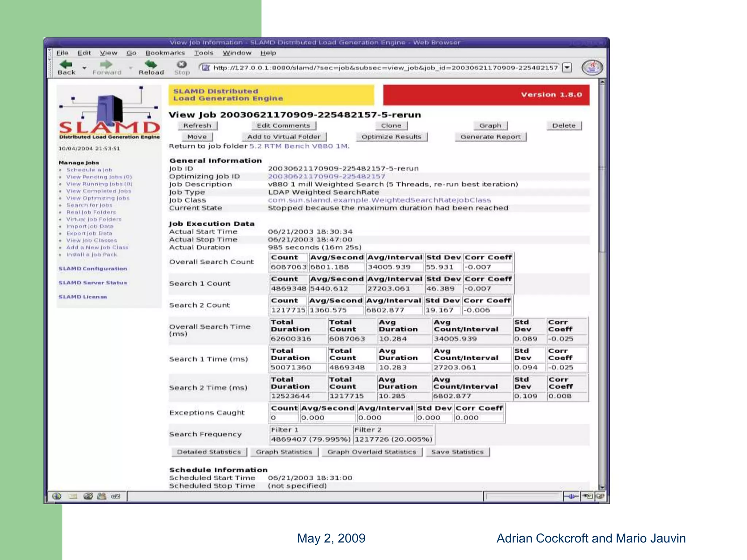Viewport: 747px width, 560px height.
Task: Click the Back arrow icon
Action: 66,65
